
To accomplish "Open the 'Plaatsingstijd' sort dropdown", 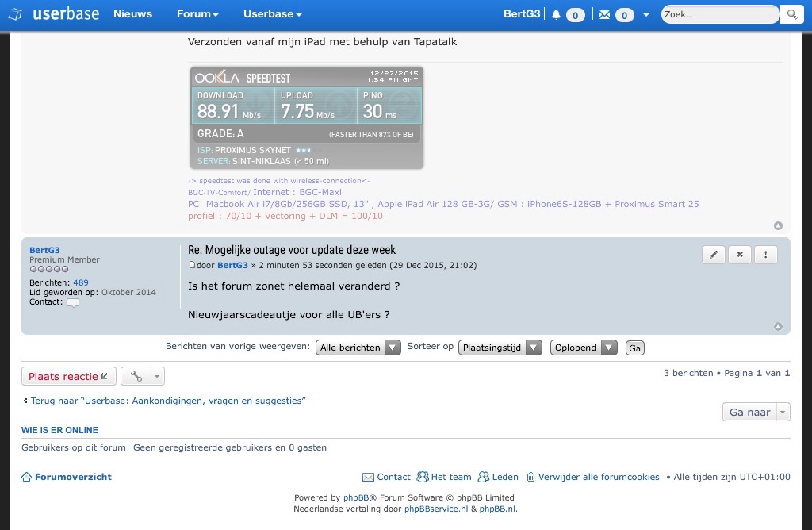I will (500, 348).
